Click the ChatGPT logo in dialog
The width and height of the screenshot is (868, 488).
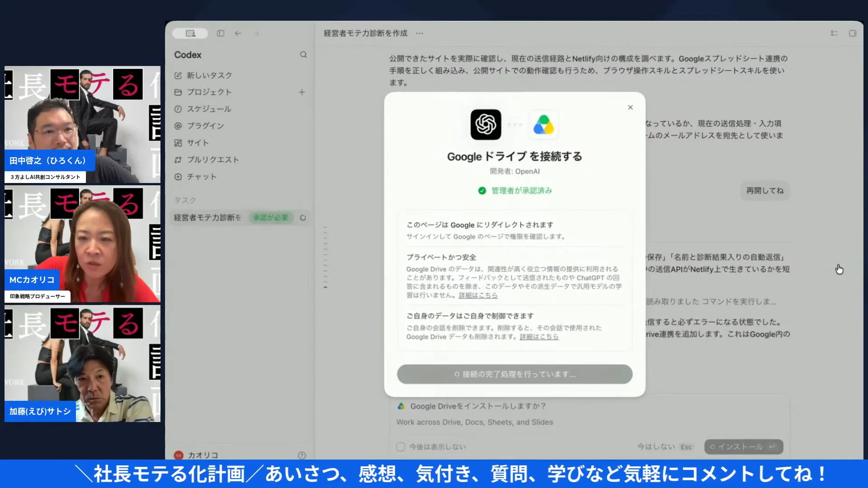[486, 125]
